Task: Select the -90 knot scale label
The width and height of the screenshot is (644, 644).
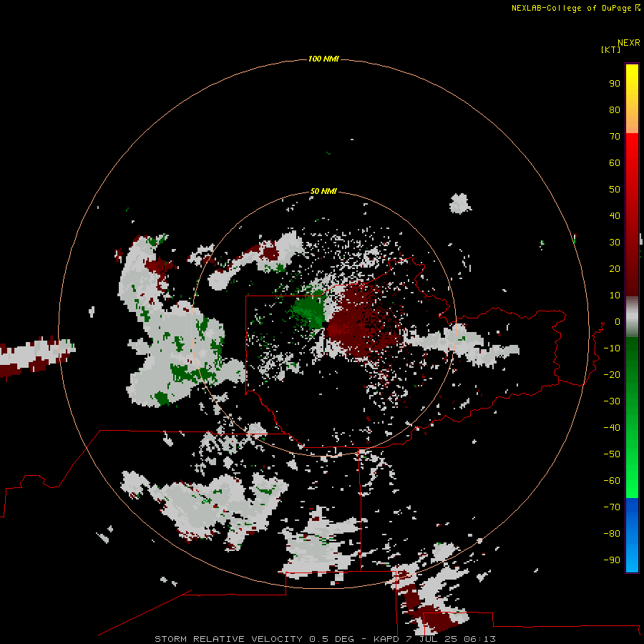Action: click(x=612, y=560)
